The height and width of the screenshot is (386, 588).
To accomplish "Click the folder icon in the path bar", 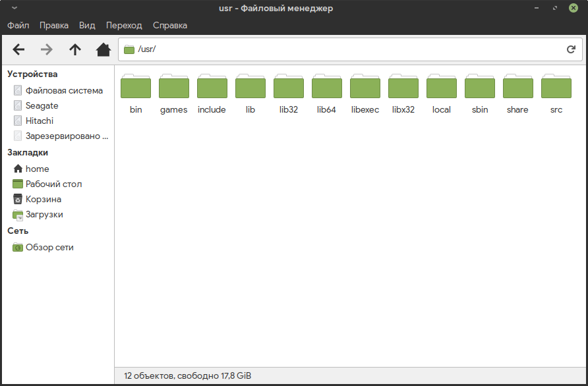I will point(129,49).
